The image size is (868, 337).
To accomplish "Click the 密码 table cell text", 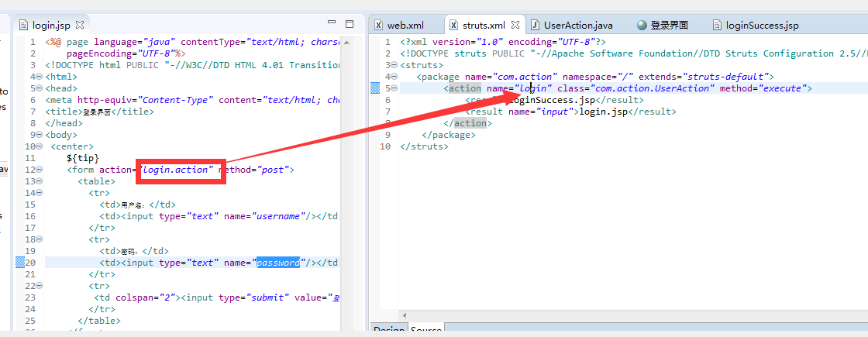I will [x=132, y=251].
